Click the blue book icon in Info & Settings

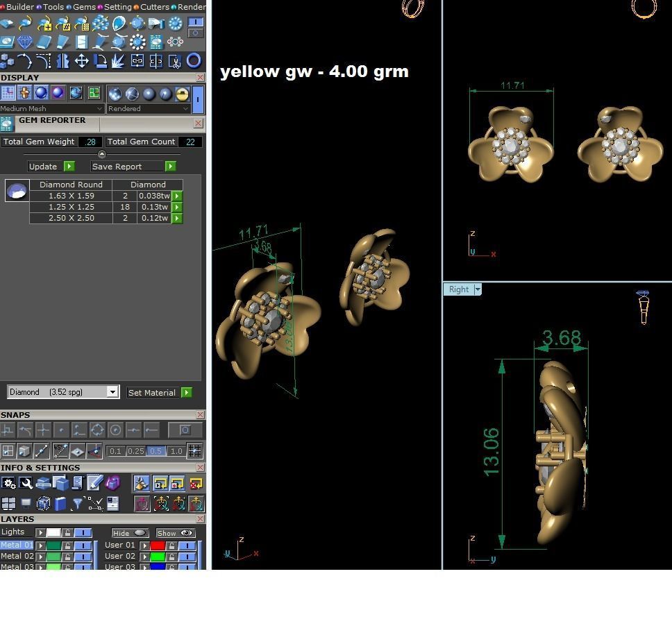click(60, 503)
